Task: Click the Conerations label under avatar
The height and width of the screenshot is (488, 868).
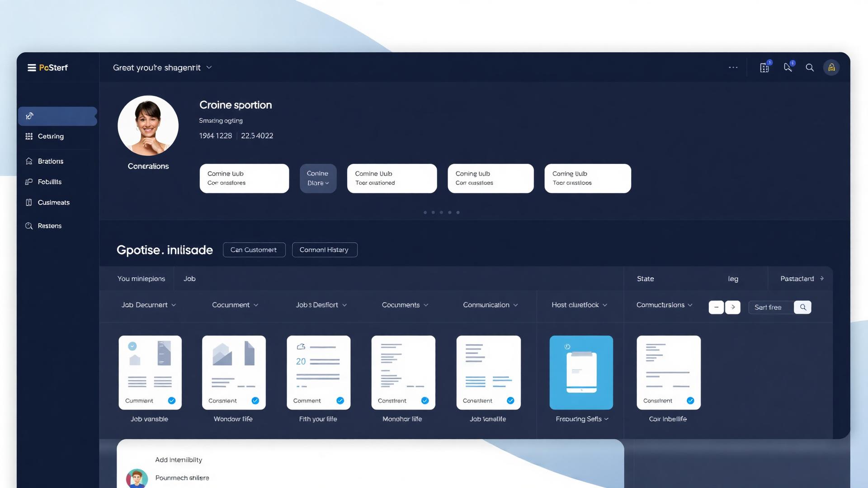Action: [x=148, y=166]
